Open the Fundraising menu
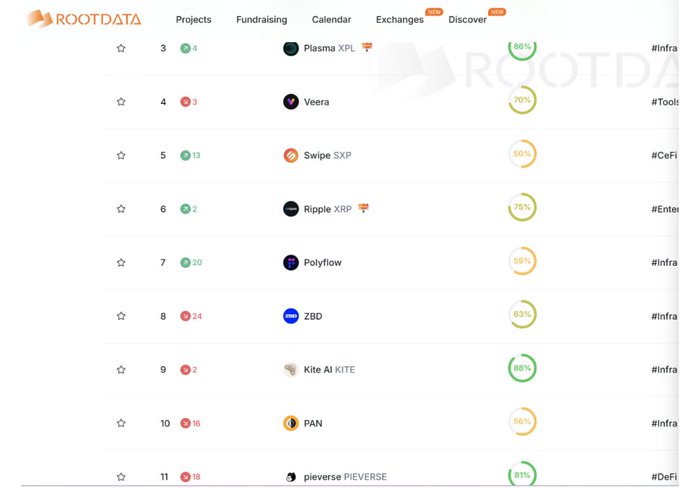The width and height of the screenshot is (680, 488). click(261, 20)
